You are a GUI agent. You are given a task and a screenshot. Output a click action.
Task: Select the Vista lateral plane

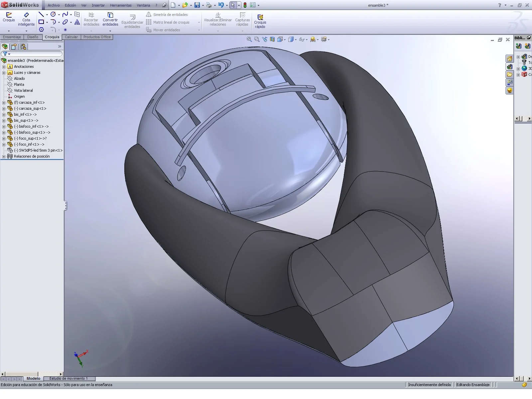click(x=20, y=90)
